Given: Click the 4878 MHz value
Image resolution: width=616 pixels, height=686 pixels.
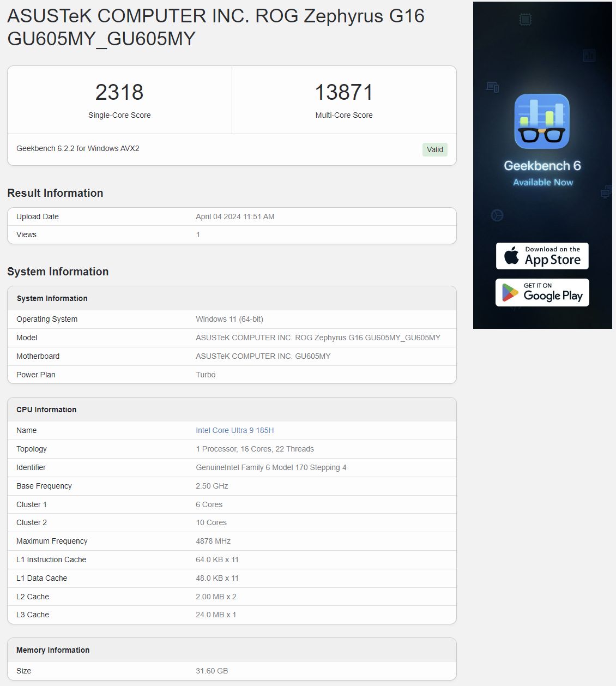Looking at the screenshot, I should point(213,541).
